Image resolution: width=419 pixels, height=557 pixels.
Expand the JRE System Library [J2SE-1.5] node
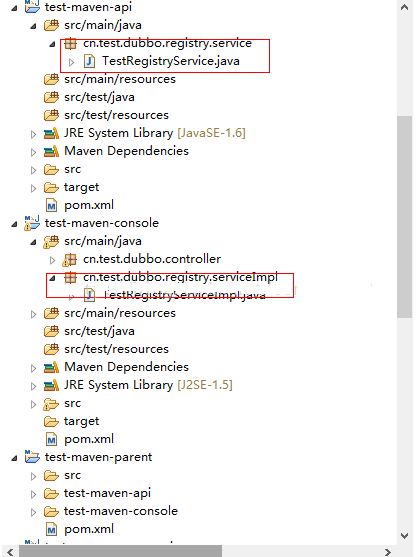tap(33, 386)
